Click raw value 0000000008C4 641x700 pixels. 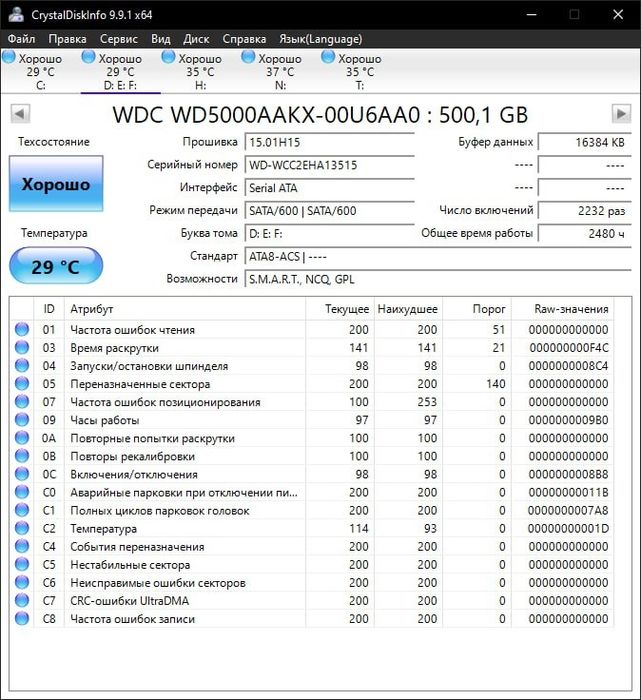pyautogui.click(x=568, y=366)
